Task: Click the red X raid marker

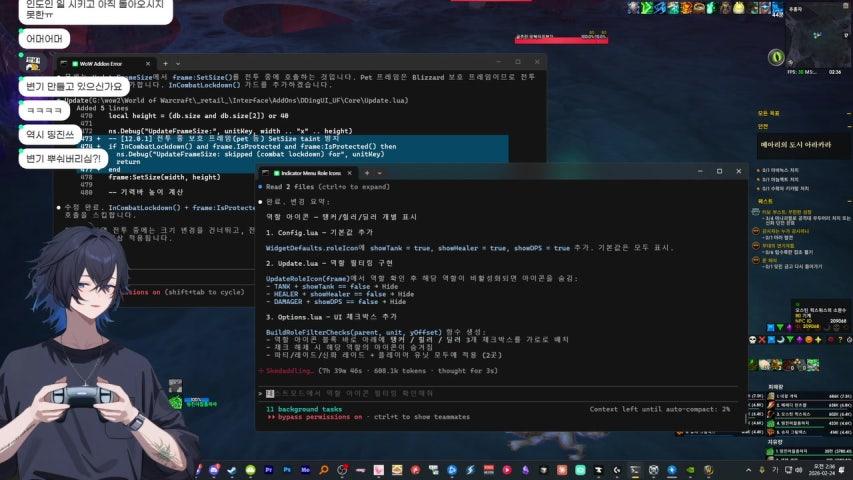Action: point(762,340)
